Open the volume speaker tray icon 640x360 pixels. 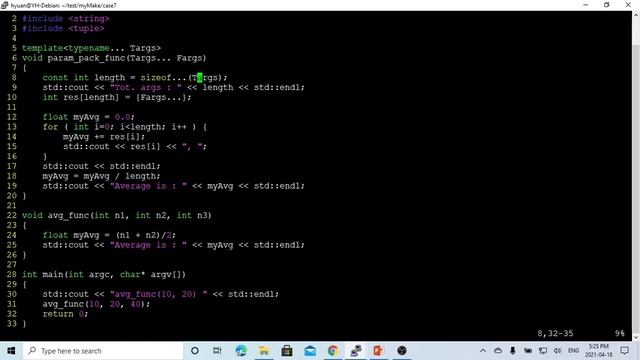558,351
